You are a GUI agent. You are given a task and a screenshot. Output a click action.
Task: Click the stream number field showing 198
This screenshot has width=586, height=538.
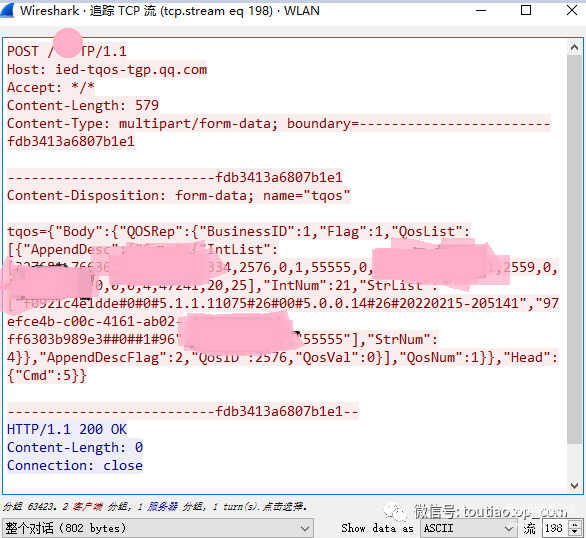[555, 528]
